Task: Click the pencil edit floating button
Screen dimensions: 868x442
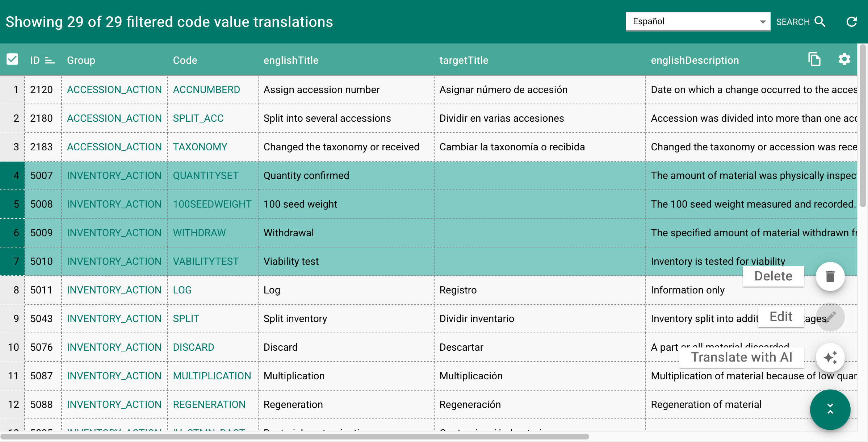Action: coord(830,317)
